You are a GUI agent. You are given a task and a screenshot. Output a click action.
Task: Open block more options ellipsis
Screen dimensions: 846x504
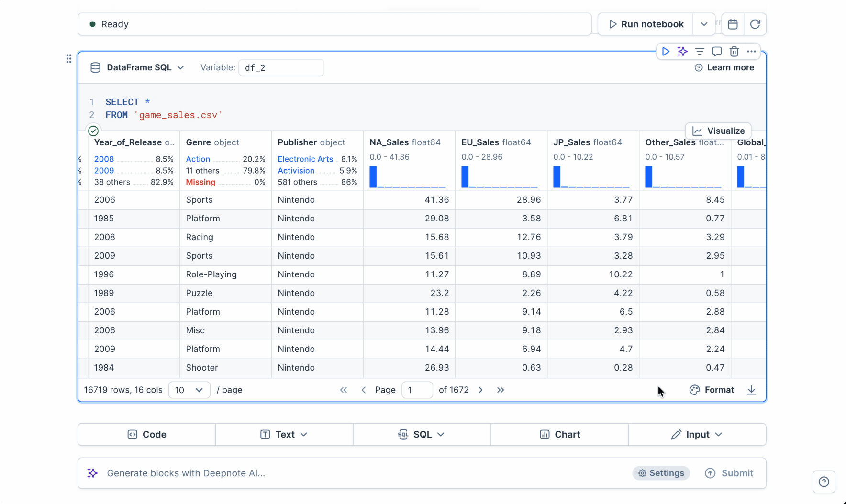pos(751,52)
